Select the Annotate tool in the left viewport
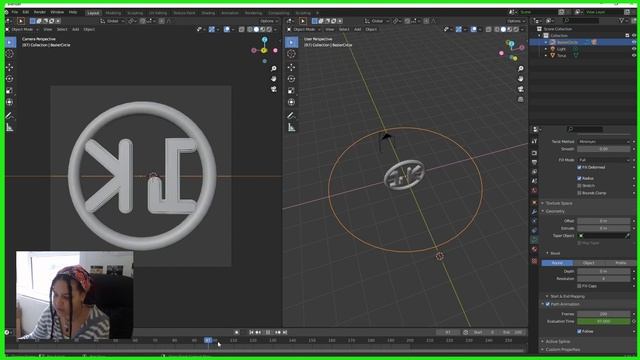Viewport: 640px width, 360px height. point(10,116)
